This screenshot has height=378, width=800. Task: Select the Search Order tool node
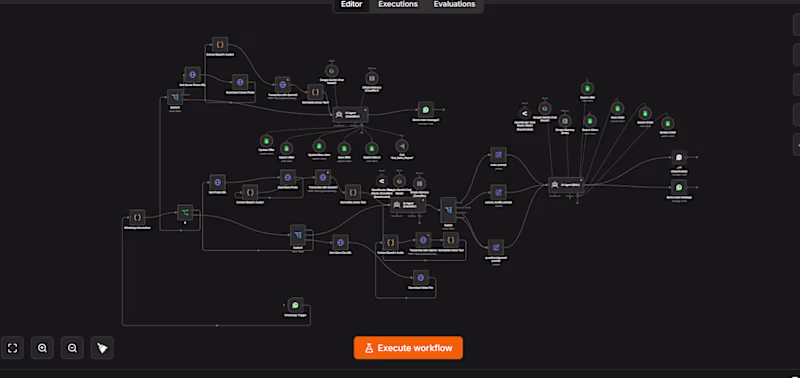645,113
